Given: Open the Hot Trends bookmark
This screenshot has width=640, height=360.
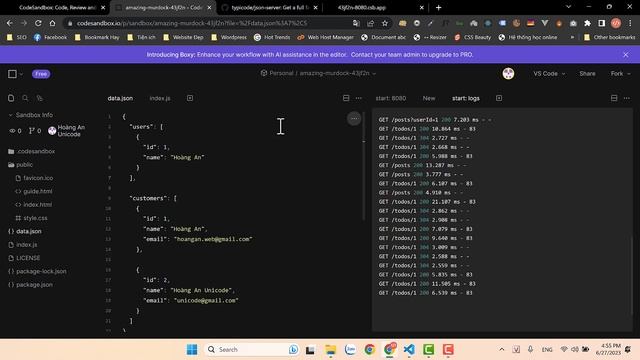Looking at the screenshot, I should click(x=272, y=37).
